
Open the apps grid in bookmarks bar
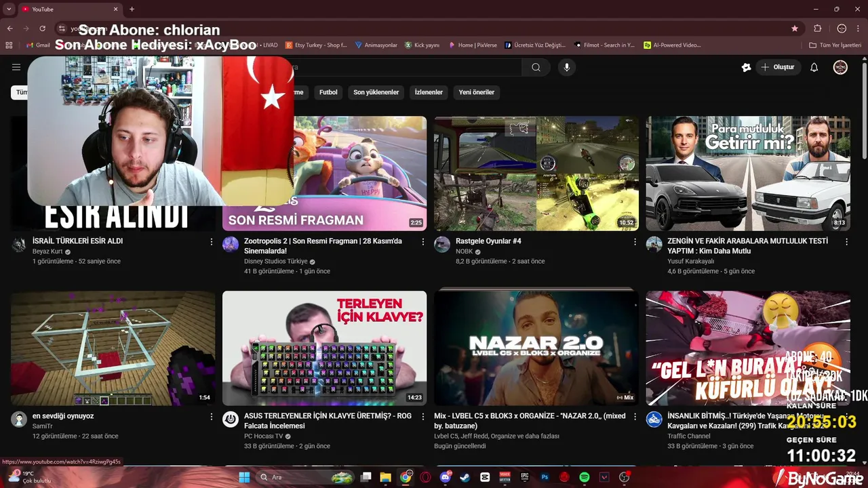pos(9,45)
